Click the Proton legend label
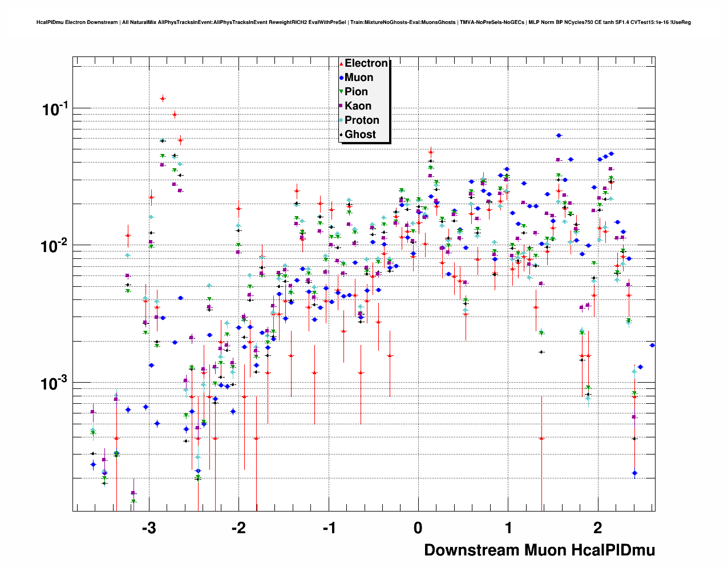Screen dimensions: 728x568 362,120
